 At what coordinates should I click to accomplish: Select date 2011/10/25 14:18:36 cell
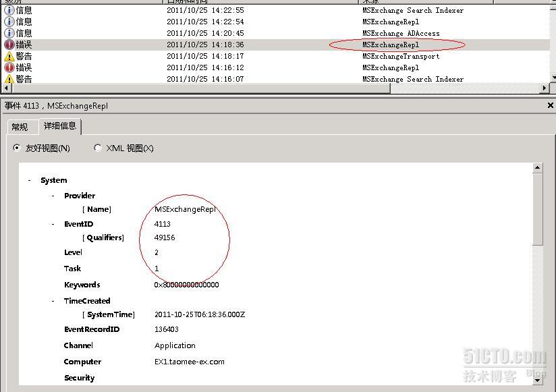[205, 45]
